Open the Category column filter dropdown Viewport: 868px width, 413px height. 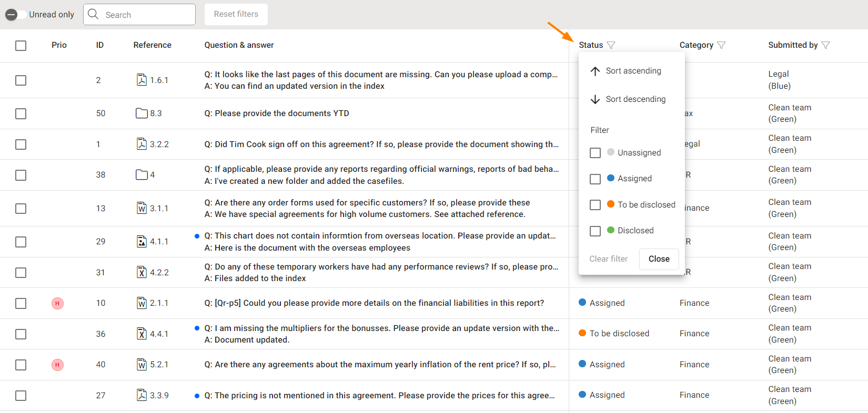(x=721, y=45)
